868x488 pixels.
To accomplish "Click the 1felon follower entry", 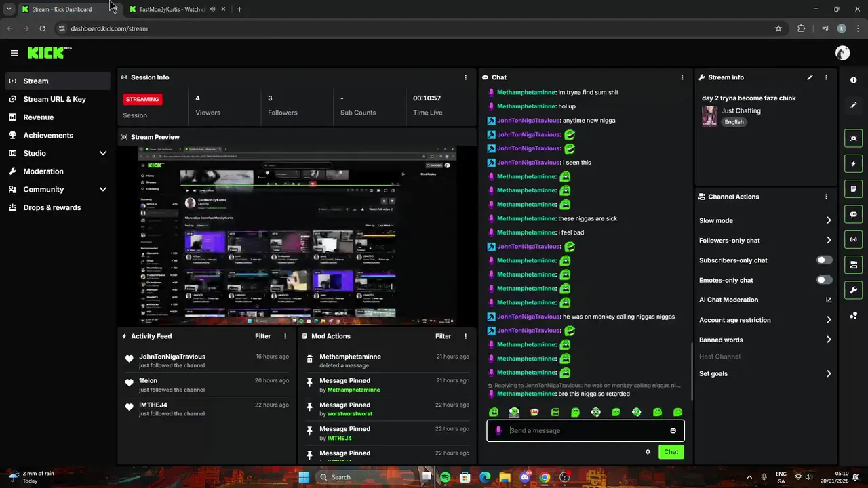I will pos(206,385).
